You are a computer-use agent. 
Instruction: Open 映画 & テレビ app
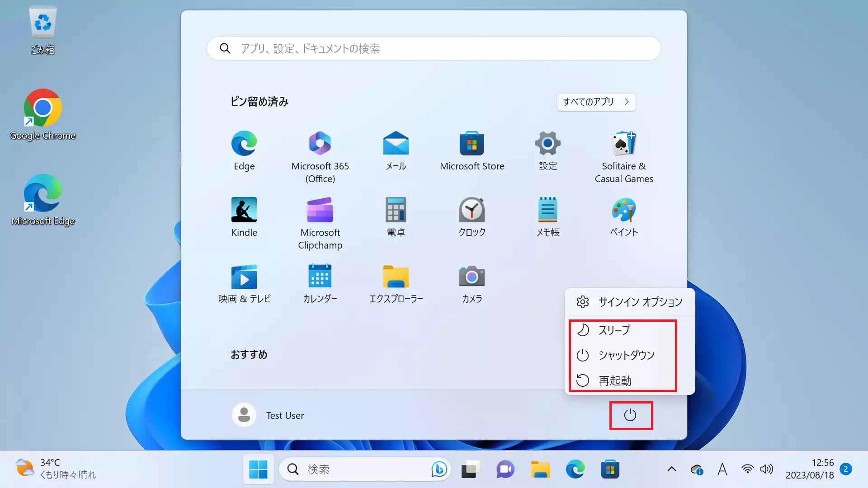point(244,284)
